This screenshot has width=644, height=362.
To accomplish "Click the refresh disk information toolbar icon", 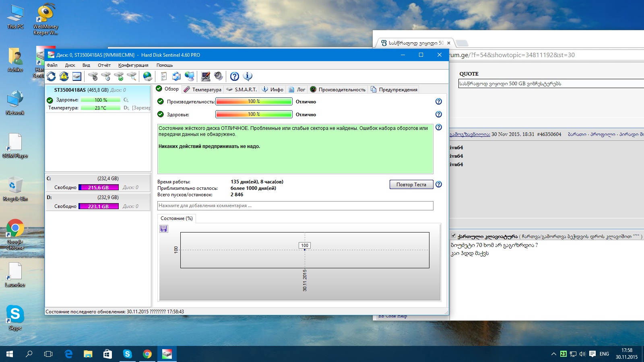I will [51, 76].
